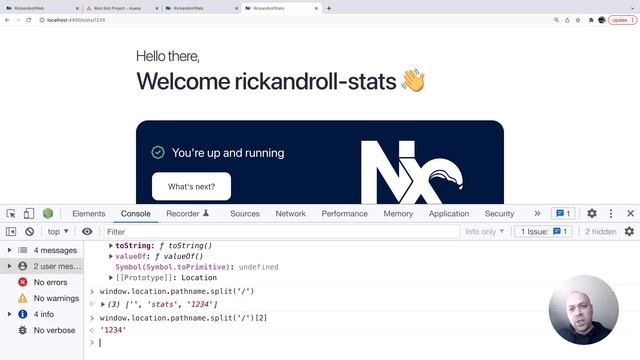Select the inspect element picker icon
This screenshot has width=640, height=360.
pos(11,213)
